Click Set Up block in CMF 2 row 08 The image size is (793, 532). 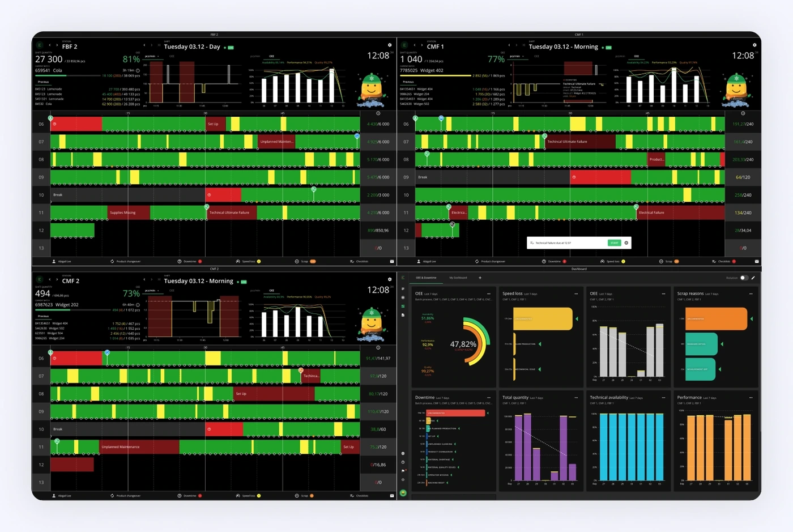pos(274,394)
